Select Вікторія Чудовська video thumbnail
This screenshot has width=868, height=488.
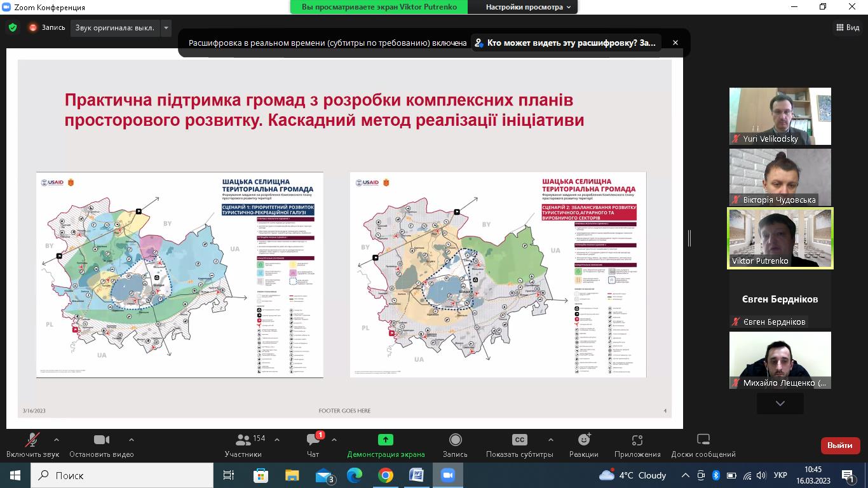tap(780, 177)
